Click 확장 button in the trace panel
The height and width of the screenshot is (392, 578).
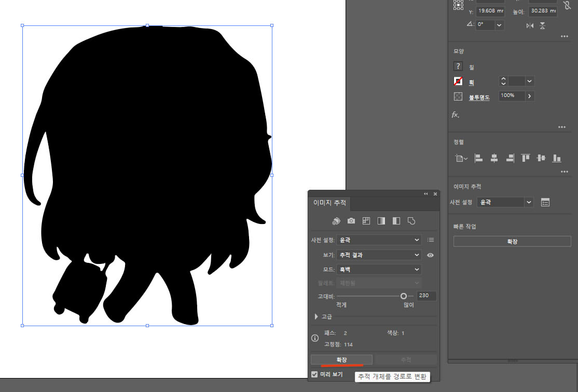(342, 359)
